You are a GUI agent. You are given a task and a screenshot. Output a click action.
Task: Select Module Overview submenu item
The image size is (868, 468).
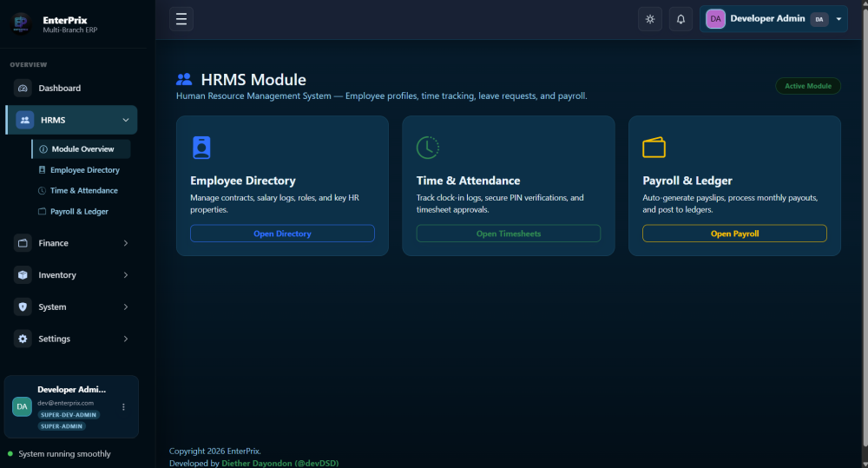click(82, 149)
